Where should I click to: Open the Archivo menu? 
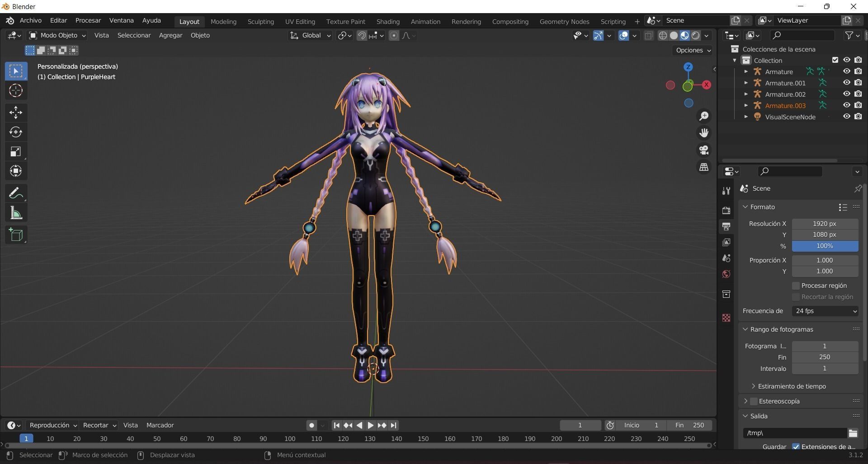30,20
